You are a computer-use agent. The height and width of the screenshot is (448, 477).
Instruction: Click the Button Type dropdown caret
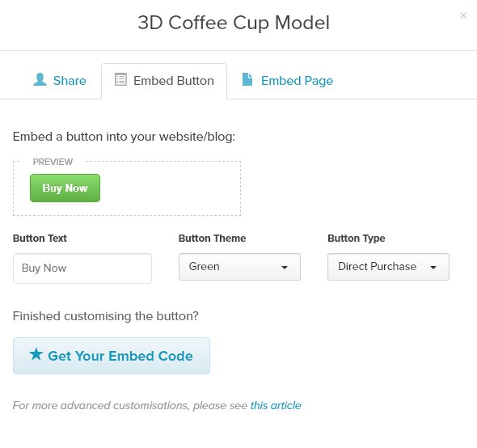coord(433,268)
